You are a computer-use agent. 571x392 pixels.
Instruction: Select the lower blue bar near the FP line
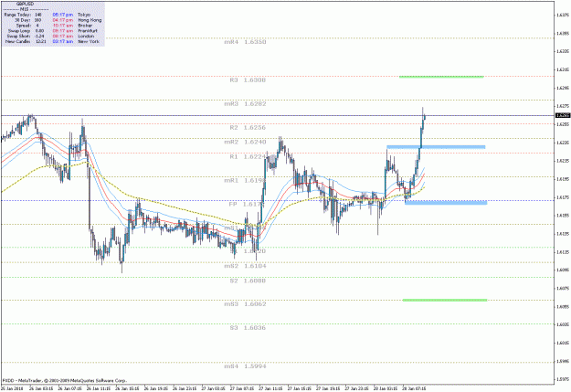click(446, 203)
